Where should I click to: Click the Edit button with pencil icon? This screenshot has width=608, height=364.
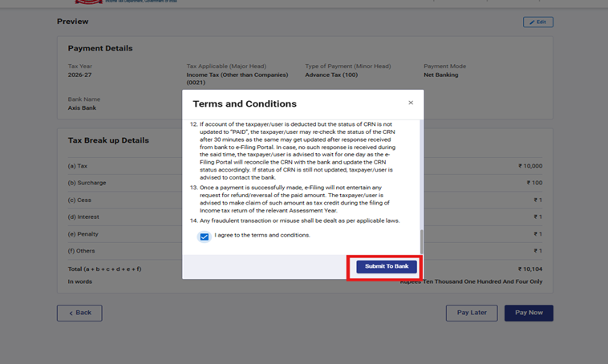(x=537, y=22)
